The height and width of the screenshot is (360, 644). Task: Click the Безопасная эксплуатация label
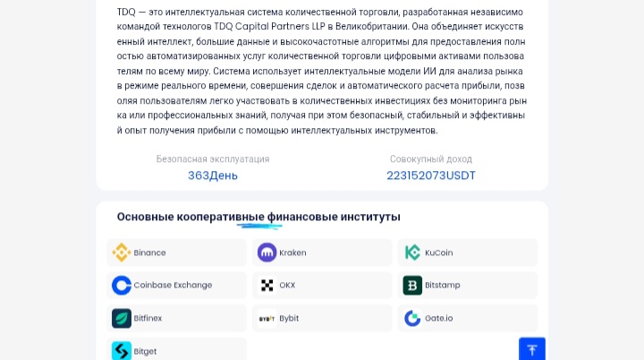point(213,159)
